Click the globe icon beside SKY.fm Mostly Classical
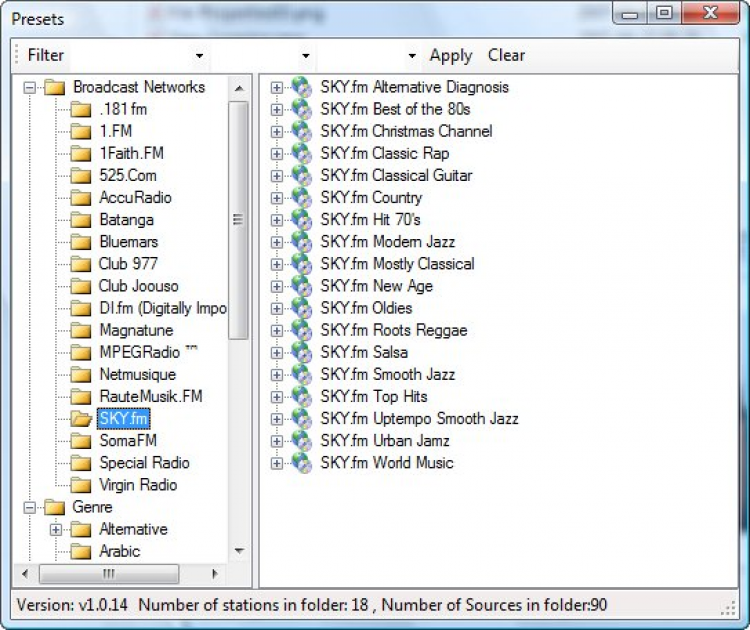The image size is (750, 630). 302,264
